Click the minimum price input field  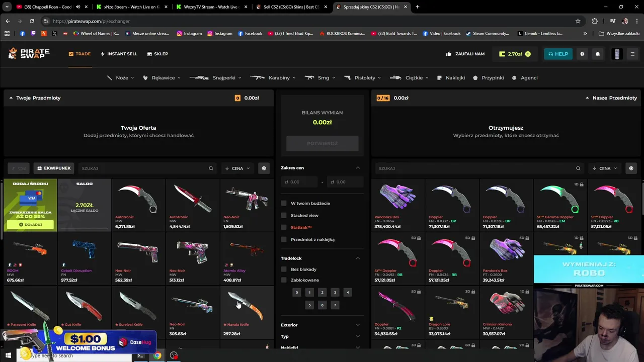[299, 182]
